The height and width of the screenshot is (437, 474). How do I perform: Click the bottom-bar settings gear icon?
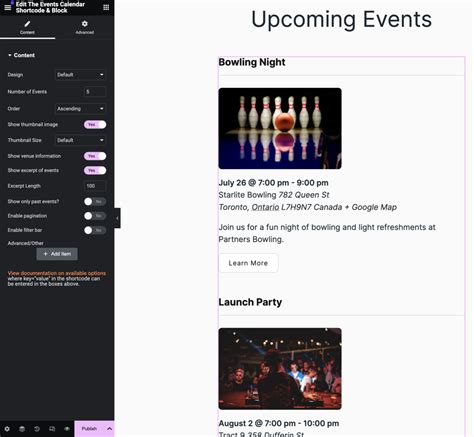pos(7,429)
